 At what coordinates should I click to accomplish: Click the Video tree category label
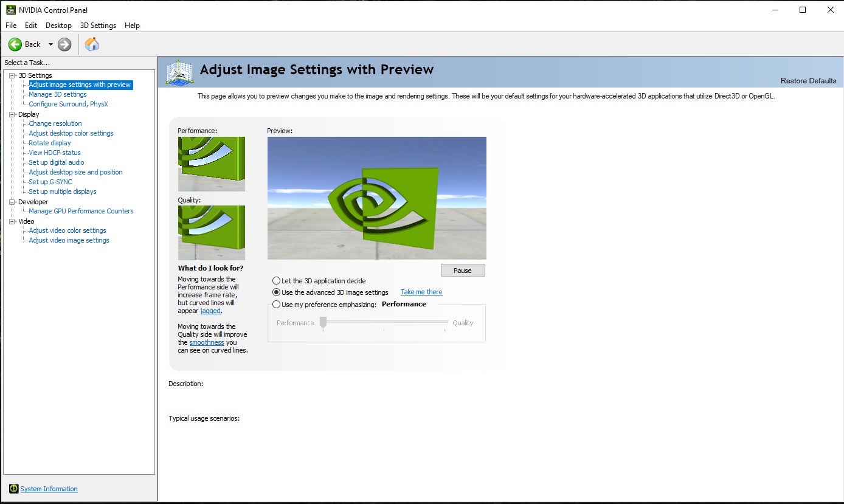(x=26, y=221)
